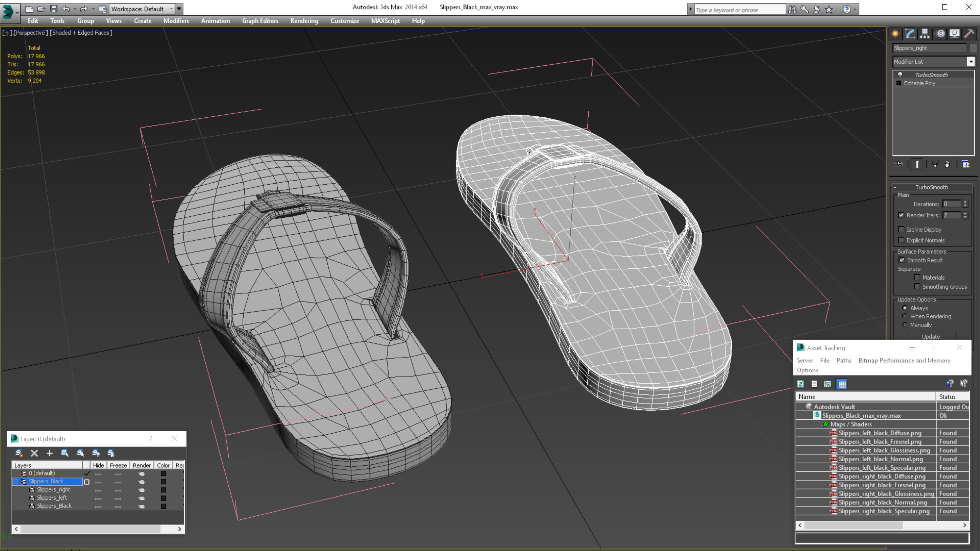Refresh the Asset Tracking list
This screenshot has width=980, height=551.
point(800,384)
